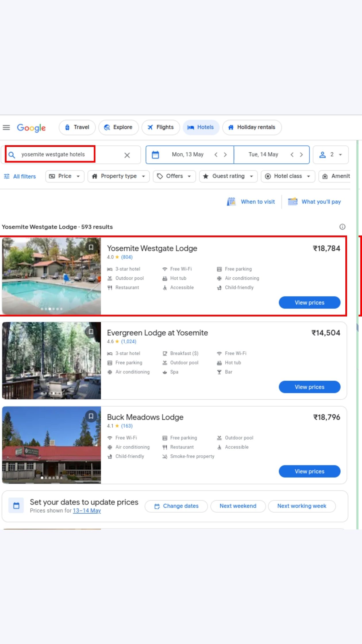The height and width of the screenshot is (644, 362).
Task: Clear the hotel search text
Action: click(127, 155)
